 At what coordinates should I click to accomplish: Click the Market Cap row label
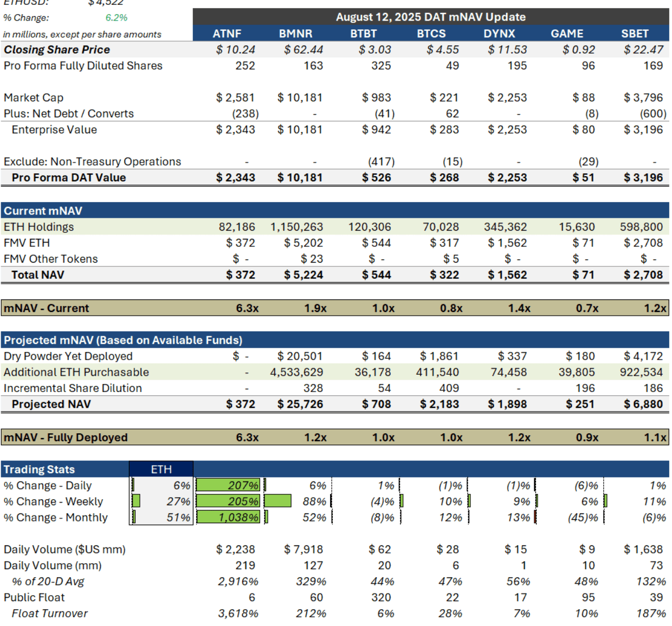pyautogui.click(x=34, y=97)
